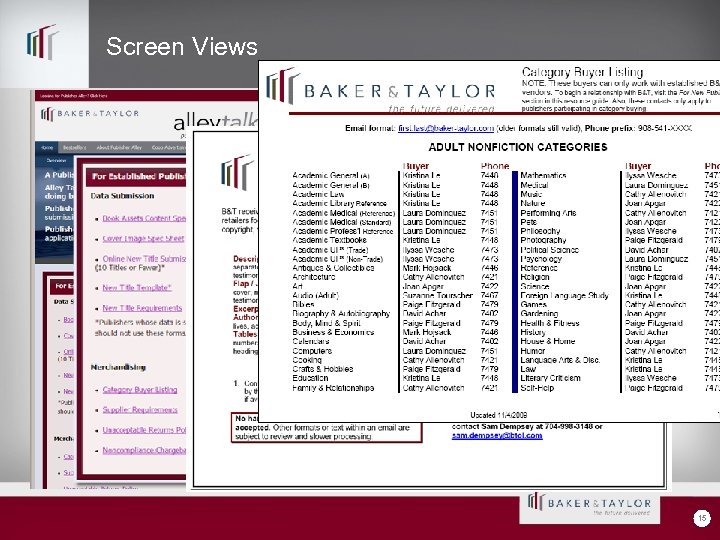Click the bookshelf logo on the middle document

(236, 172)
